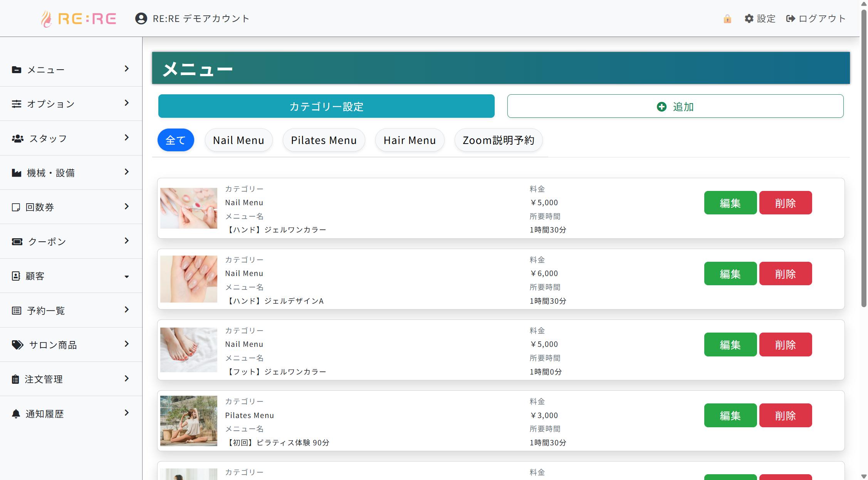Click the Pilates lesson thumbnail image
Screen dimensions: 868x480
(x=188, y=421)
